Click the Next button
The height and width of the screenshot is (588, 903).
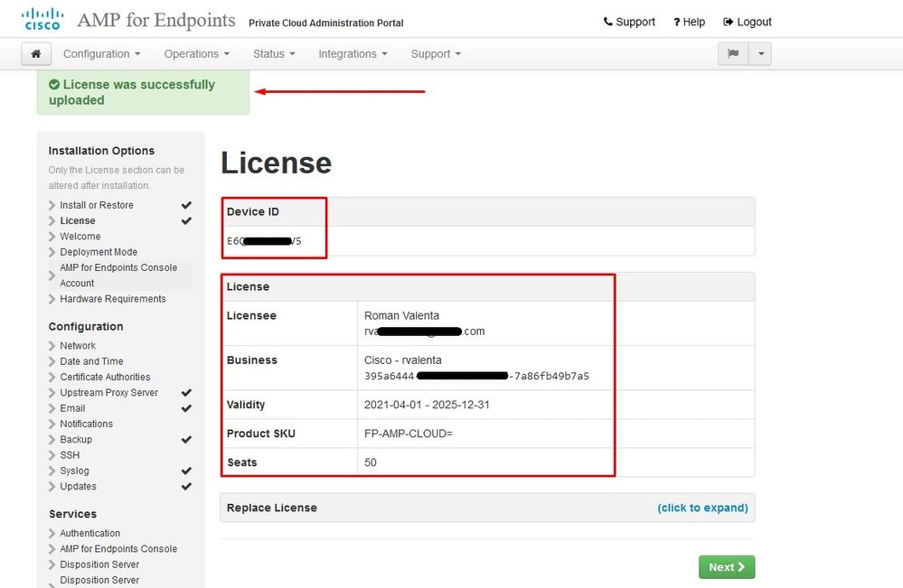727,567
